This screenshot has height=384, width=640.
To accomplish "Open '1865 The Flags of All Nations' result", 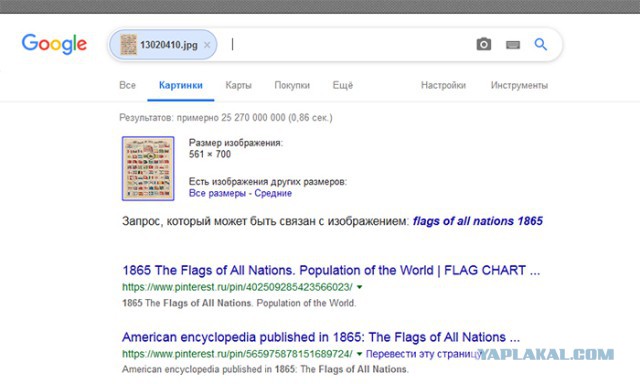I will pyautogui.click(x=331, y=270).
